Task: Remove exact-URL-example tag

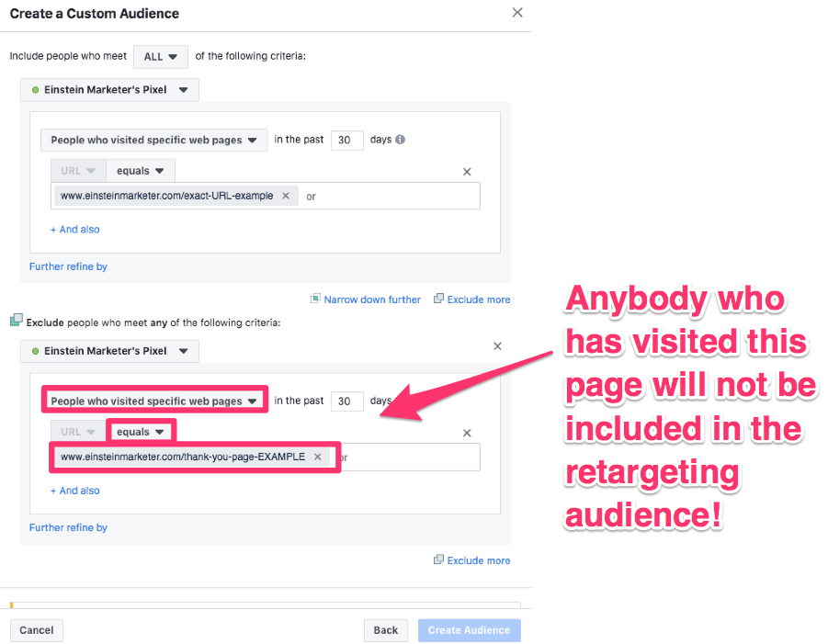Action: pyautogui.click(x=286, y=196)
